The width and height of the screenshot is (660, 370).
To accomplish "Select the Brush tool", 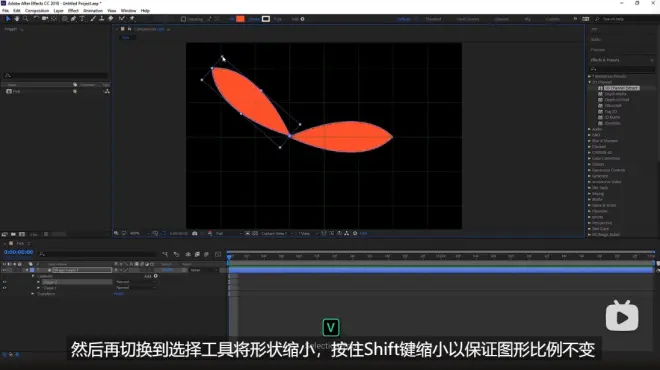I will point(93,19).
